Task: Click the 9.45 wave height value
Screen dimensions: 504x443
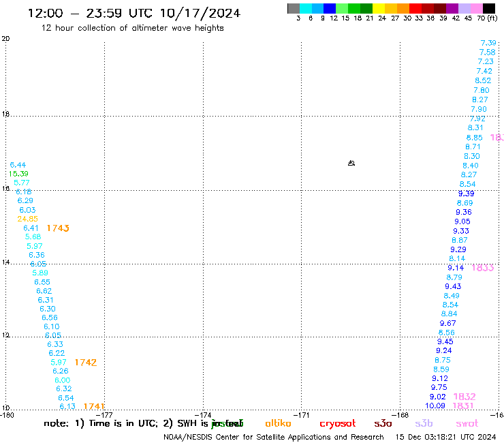Action: [x=445, y=341]
